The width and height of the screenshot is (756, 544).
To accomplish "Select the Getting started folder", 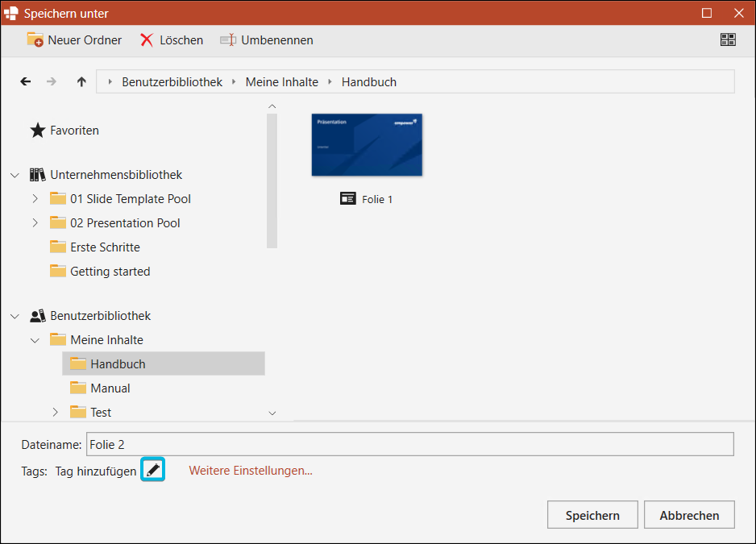I will pyautogui.click(x=100, y=271).
